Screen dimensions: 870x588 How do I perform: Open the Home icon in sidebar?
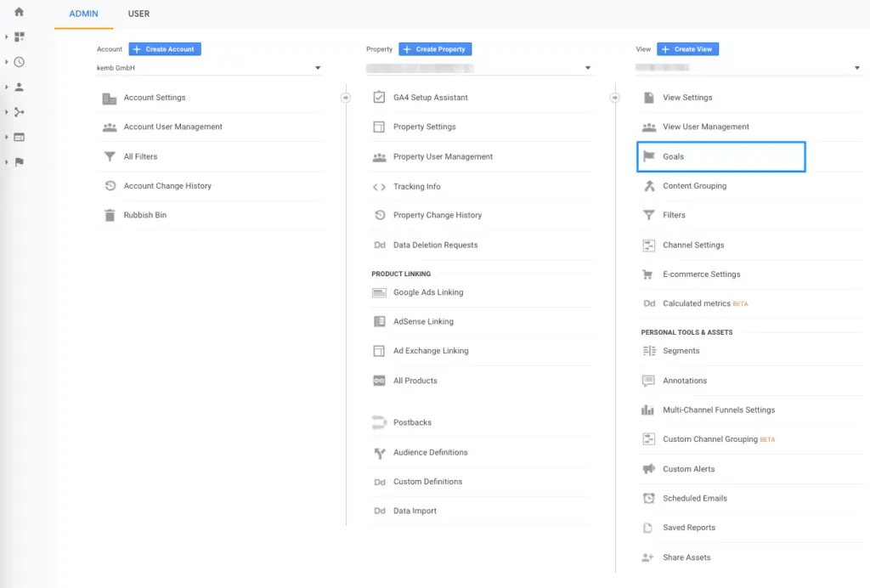tap(19, 12)
